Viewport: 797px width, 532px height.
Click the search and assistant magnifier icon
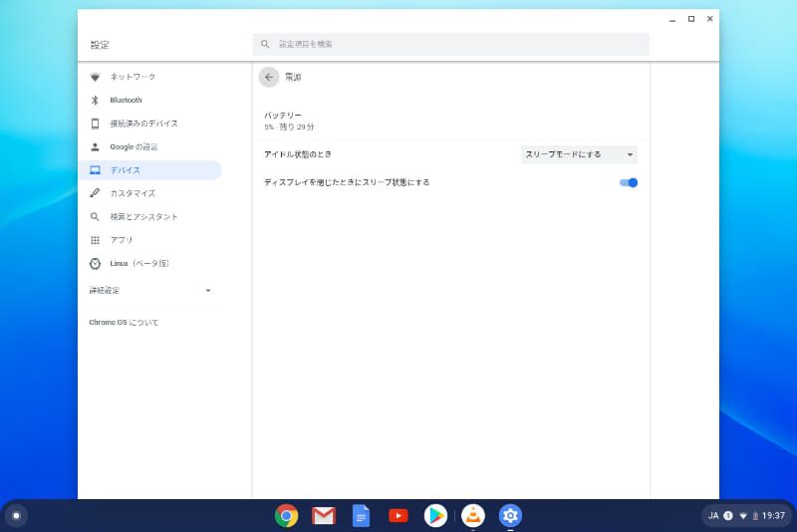click(x=95, y=216)
